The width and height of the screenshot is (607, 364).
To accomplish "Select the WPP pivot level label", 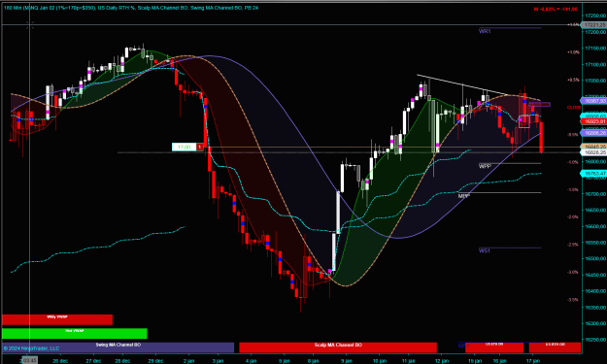I will click(485, 166).
